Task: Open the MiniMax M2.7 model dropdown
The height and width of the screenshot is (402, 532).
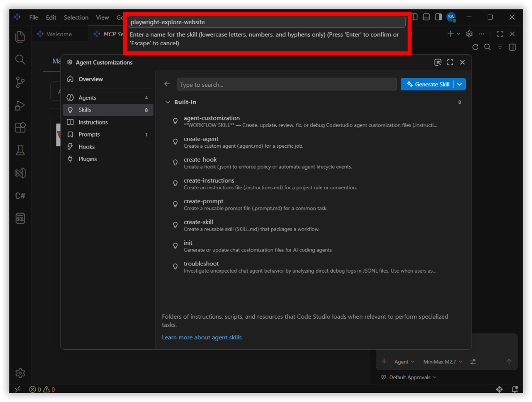Action: pyautogui.click(x=443, y=362)
